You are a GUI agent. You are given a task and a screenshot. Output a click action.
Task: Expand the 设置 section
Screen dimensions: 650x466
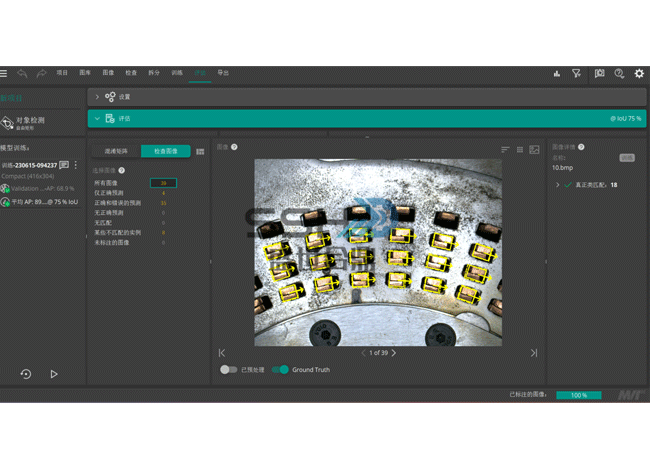(97, 97)
